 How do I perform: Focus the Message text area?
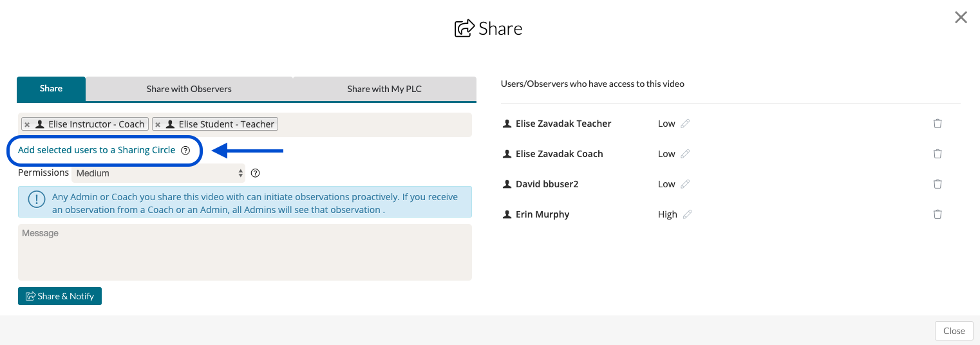(245, 252)
